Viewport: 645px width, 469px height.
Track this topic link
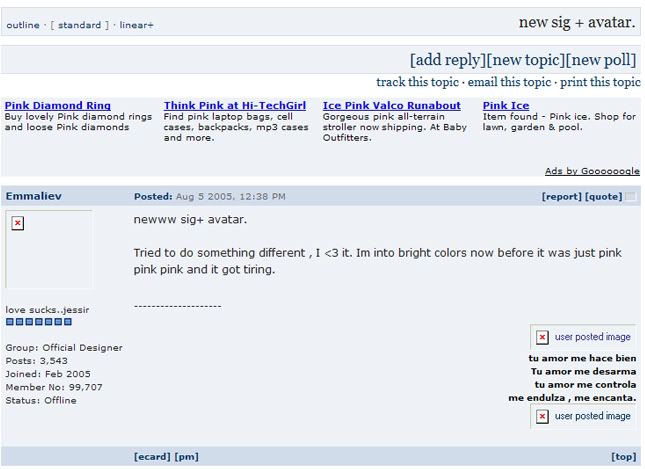point(417,82)
